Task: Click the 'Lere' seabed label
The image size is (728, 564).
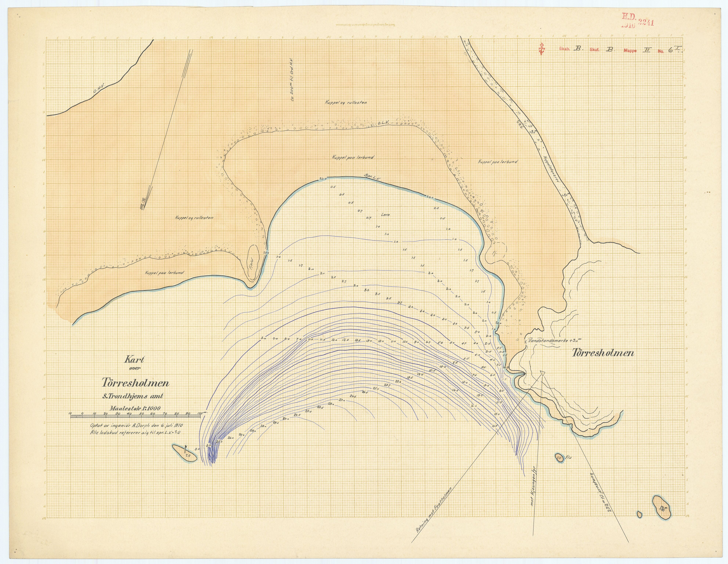Action: pyautogui.click(x=385, y=215)
